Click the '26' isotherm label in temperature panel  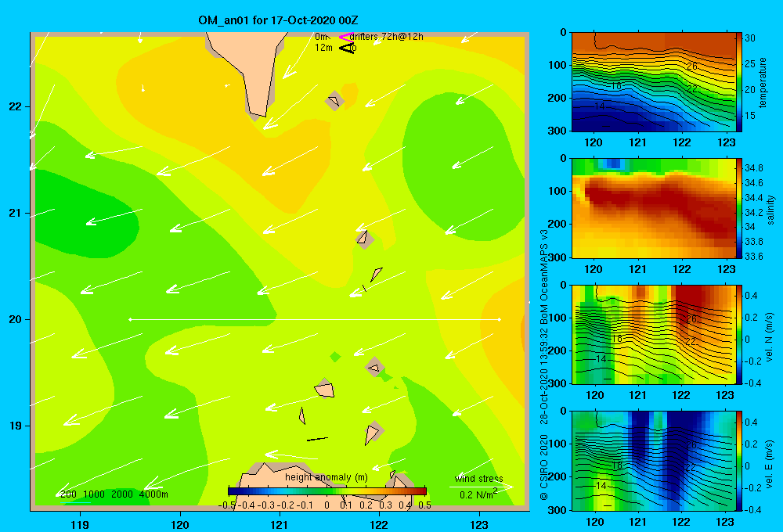pyautogui.click(x=691, y=66)
